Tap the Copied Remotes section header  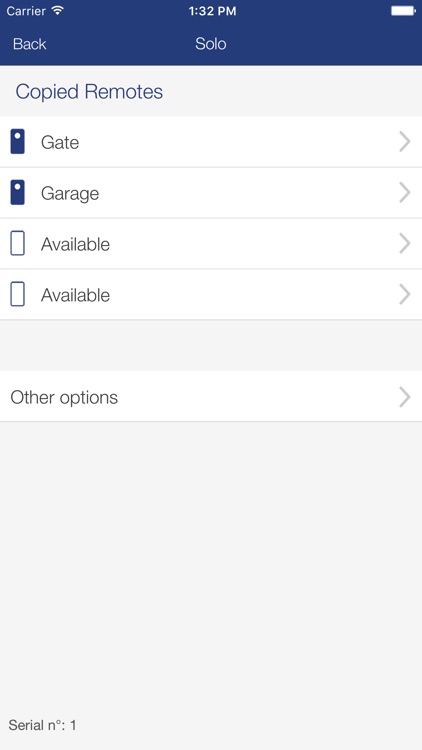pos(89,91)
